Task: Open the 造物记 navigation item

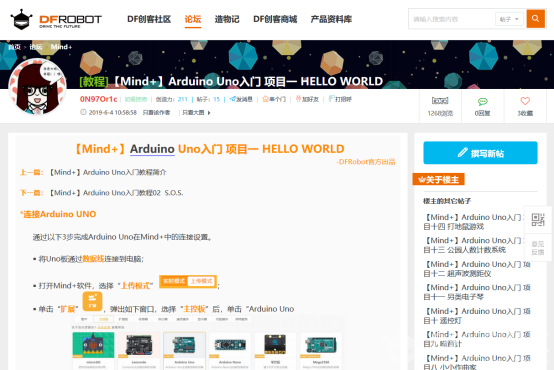Action: 227,19
